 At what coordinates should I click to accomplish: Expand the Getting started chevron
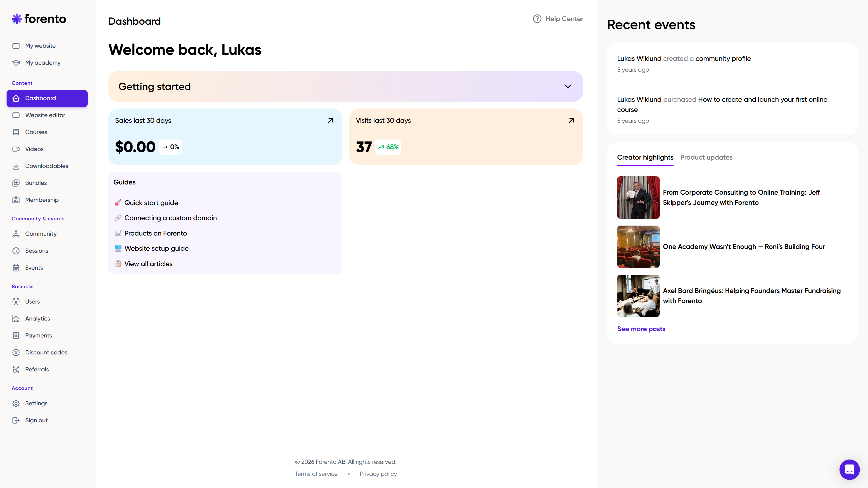click(568, 87)
